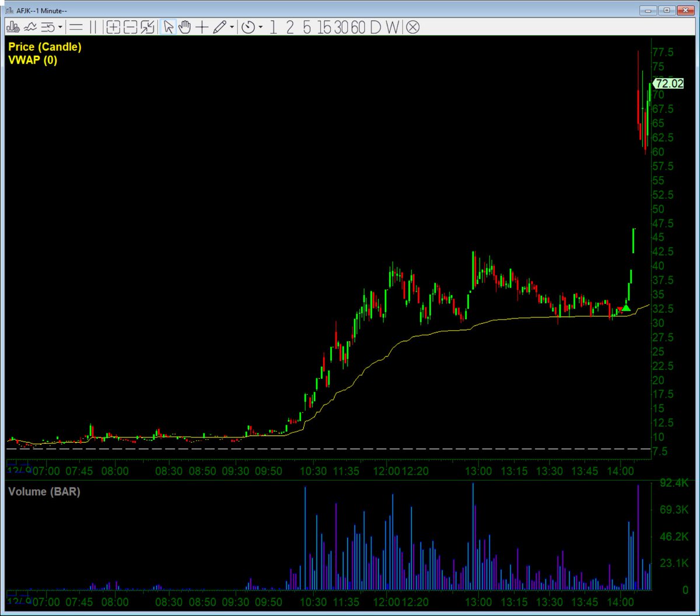Switch to the 5 minute interval
The width and height of the screenshot is (700, 616).
pyautogui.click(x=307, y=27)
